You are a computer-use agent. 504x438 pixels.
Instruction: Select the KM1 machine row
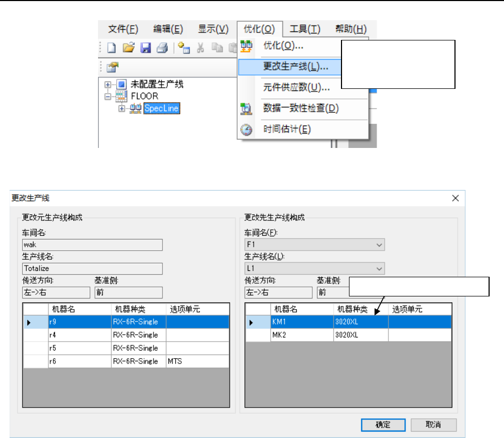click(349, 322)
